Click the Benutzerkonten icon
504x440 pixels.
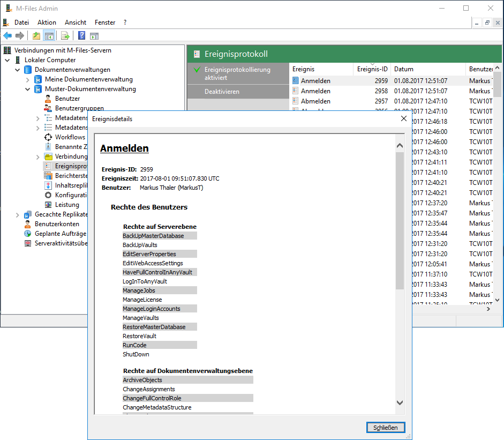28,224
